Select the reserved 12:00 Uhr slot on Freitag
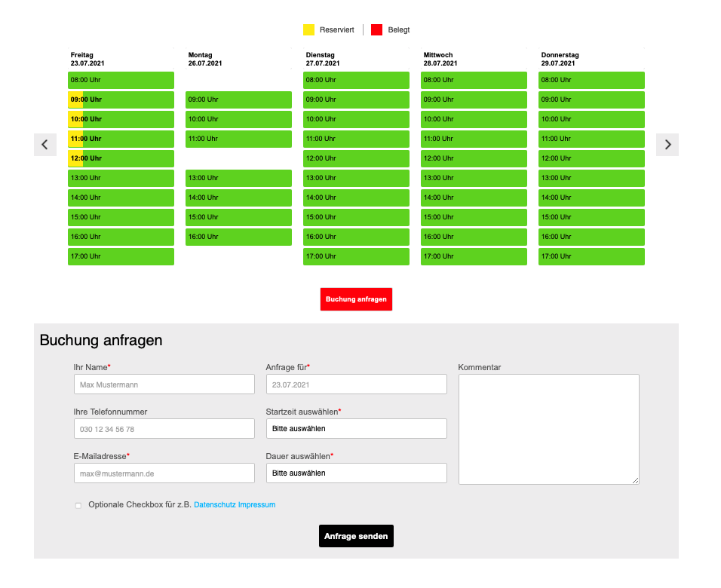Screen dimensions: 721x588 pyautogui.click(x=121, y=158)
